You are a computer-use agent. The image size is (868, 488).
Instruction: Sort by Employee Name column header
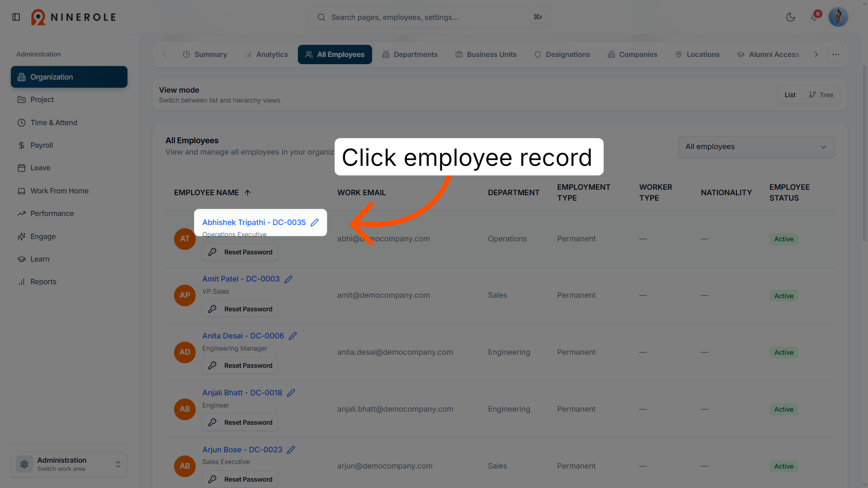[x=212, y=192]
